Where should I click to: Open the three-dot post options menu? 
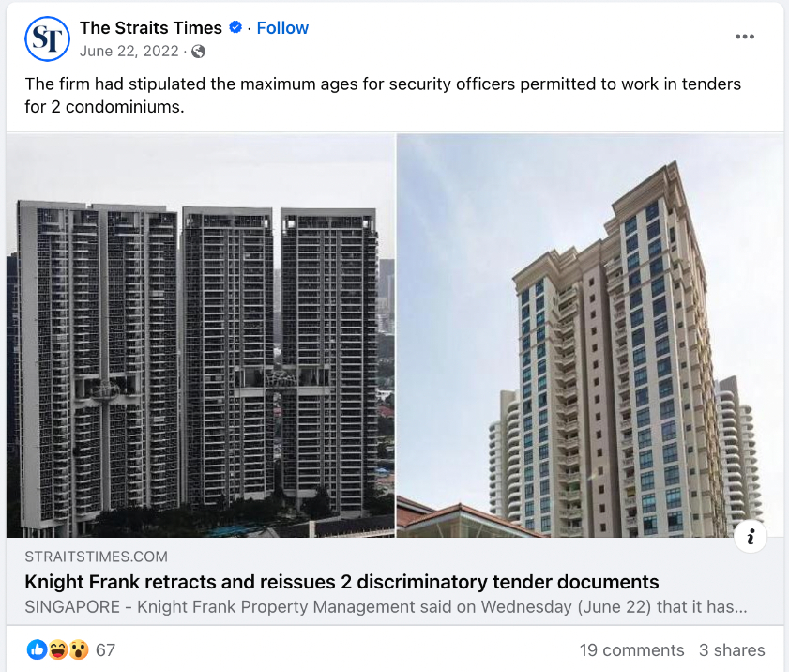(x=745, y=37)
